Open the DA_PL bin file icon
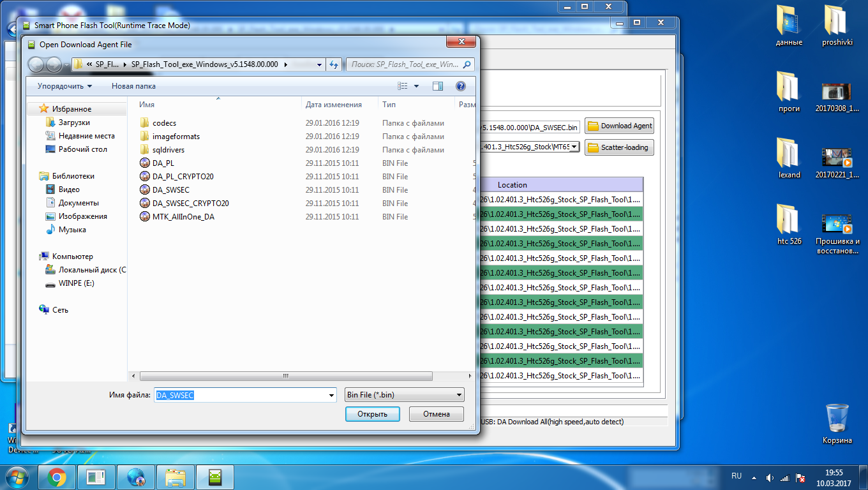 tap(145, 163)
